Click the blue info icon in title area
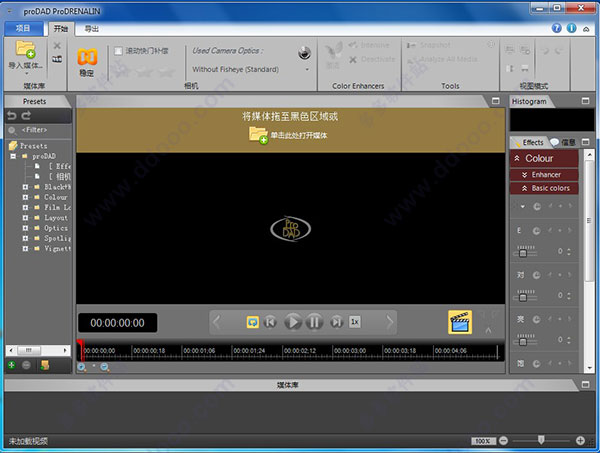The height and width of the screenshot is (453, 600). click(x=571, y=28)
